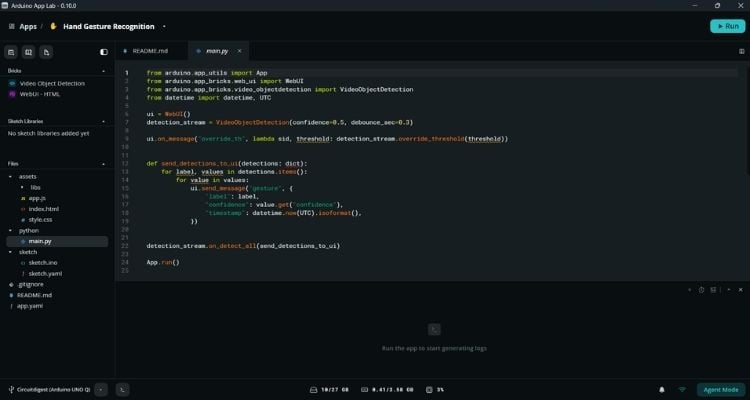Open sketch.ino in file tree
This screenshot has height=400, width=750.
tap(43, 263)
